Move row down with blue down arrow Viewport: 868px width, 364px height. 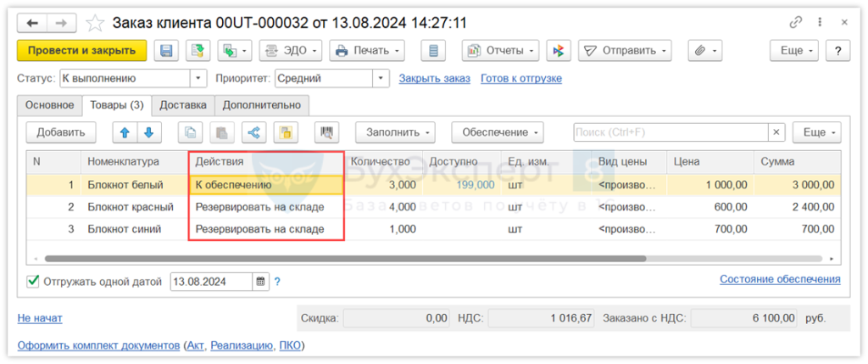tap(148, 132)
